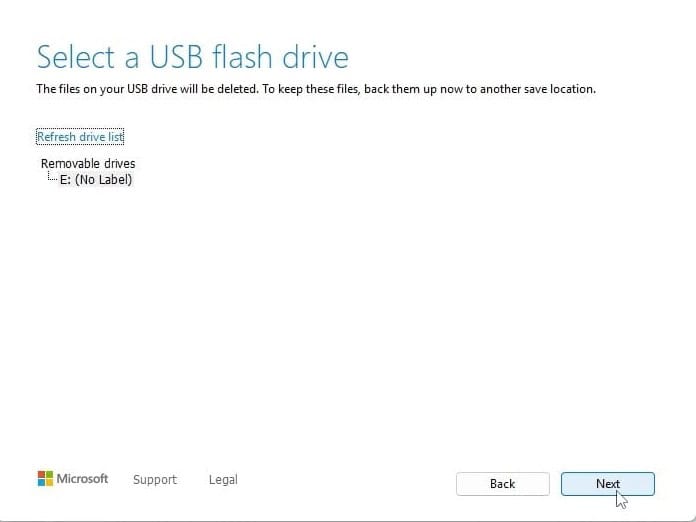
Task: Click the Next button
Action: pyautogui.click(x=607, y=484)
